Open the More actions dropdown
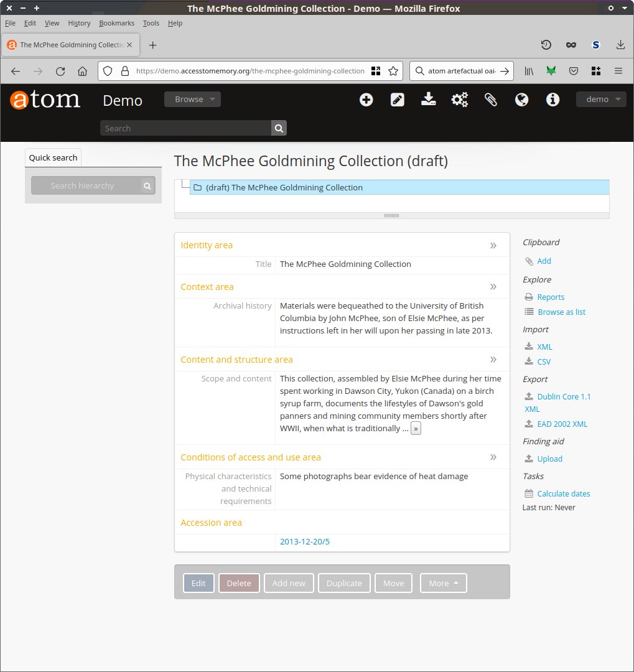 (443, 583)
